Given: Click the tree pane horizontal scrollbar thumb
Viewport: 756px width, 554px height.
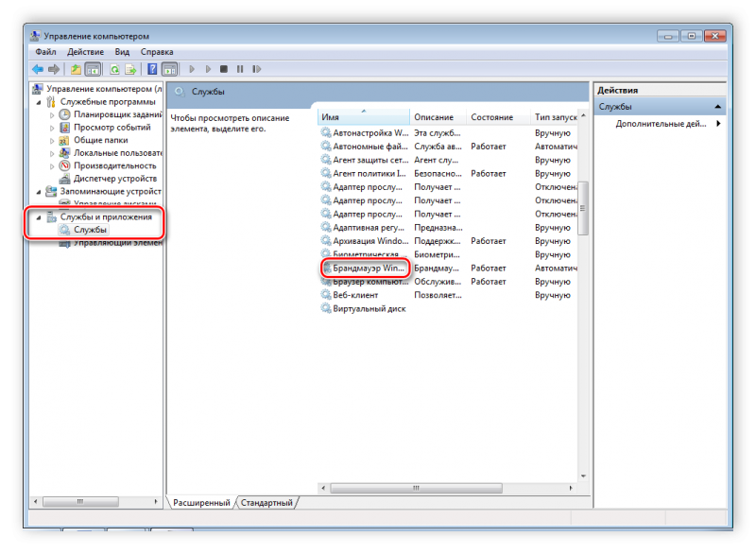Looking at the screenshot, I should (x=80, y=502).
